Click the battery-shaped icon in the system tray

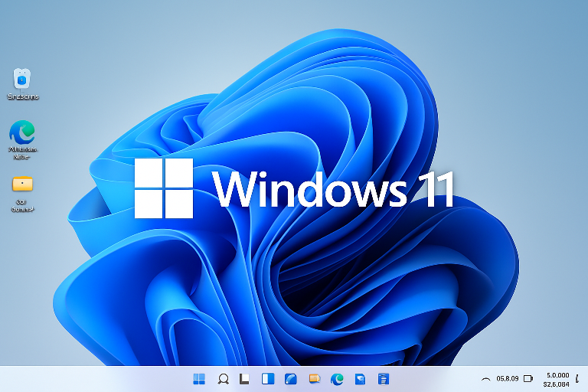(528, 378)
